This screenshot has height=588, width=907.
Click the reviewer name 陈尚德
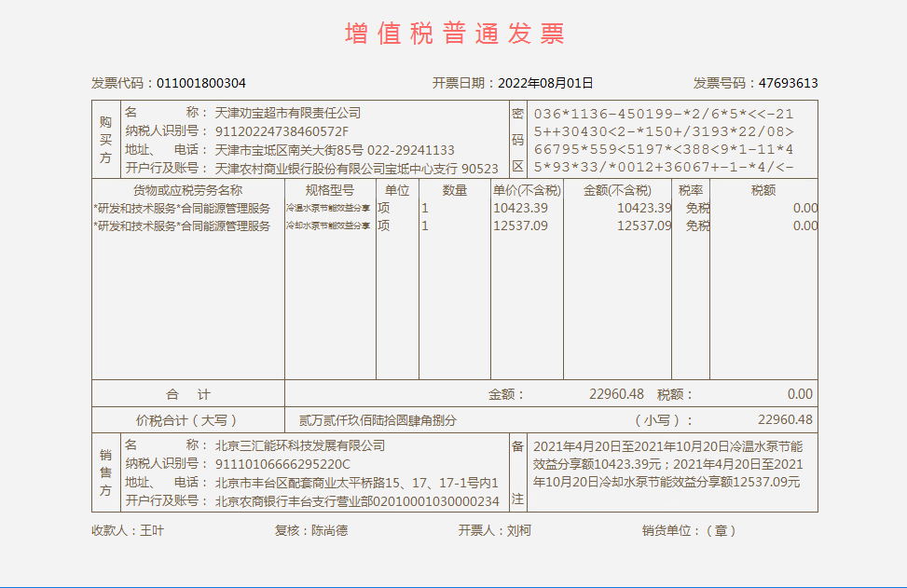[x=329, y=530]
